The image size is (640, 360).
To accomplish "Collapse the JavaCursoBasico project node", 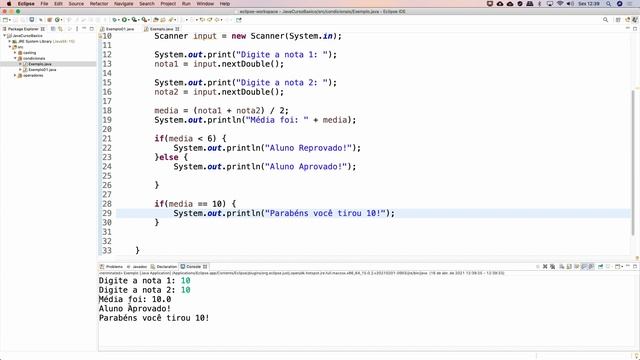I will tap(4, 36).
